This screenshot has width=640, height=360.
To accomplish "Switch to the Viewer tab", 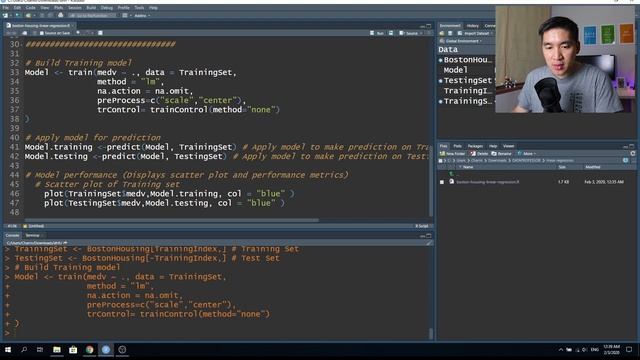I will [x=508, y=146].
